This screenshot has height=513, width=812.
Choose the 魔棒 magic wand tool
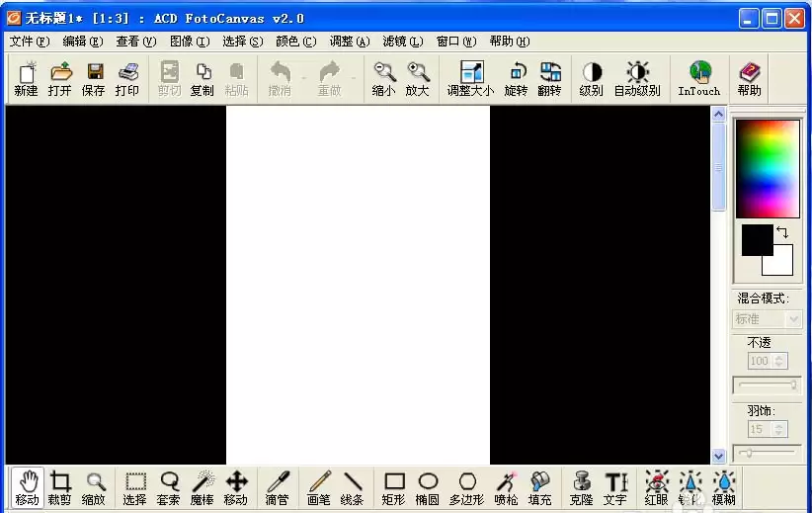coord(203,487)
